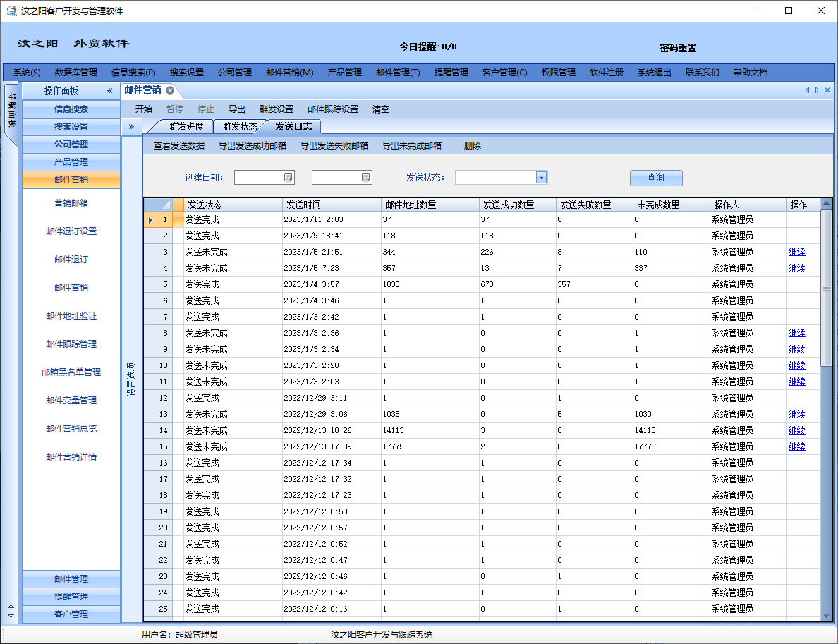Expand the 发送状态 dropdown
The width and height of the screenshot is (838, 644).
pyautogui.click(x=541, y=178)
